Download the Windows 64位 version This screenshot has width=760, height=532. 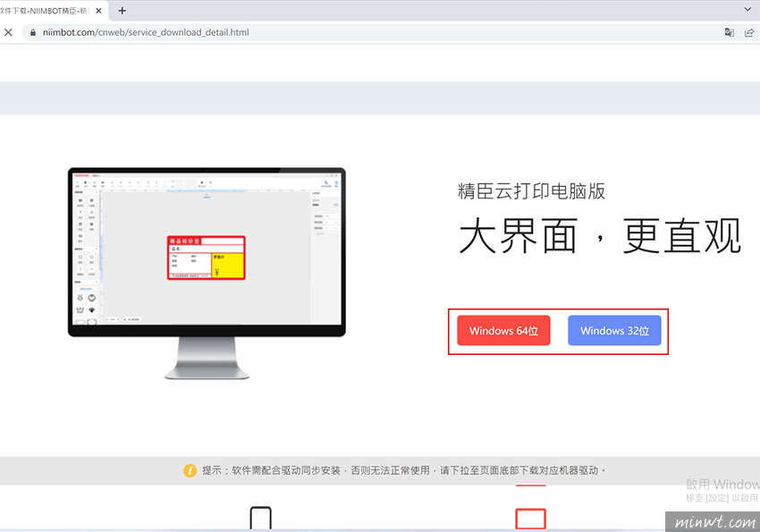tap(503, 331)
